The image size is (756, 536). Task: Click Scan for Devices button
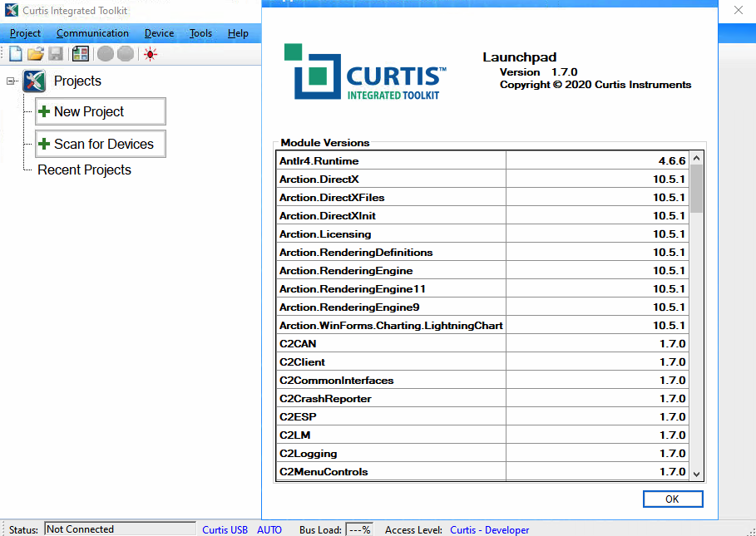coord(100,144)
